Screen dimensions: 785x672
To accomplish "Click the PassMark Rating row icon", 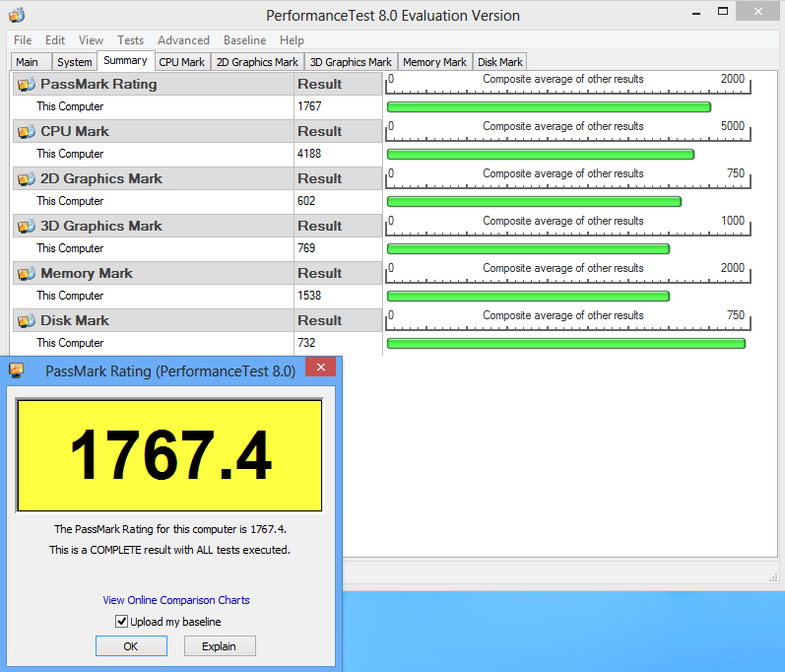I will 27,84.
